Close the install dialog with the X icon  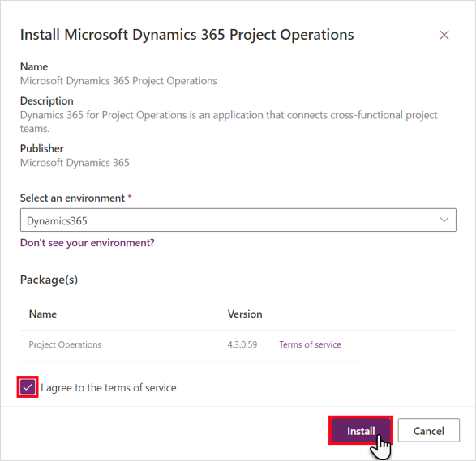click(x=444, y=35)
